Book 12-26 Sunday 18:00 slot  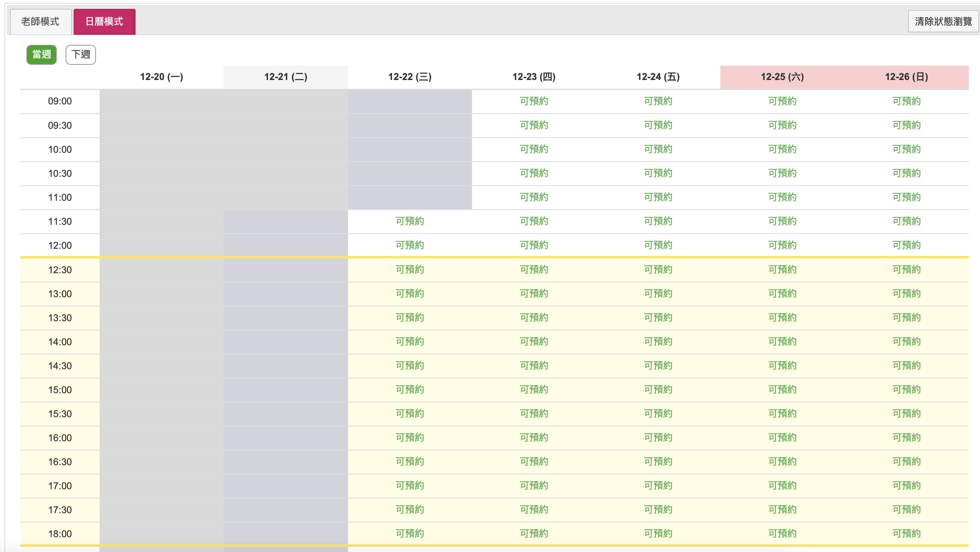point(906,534)
